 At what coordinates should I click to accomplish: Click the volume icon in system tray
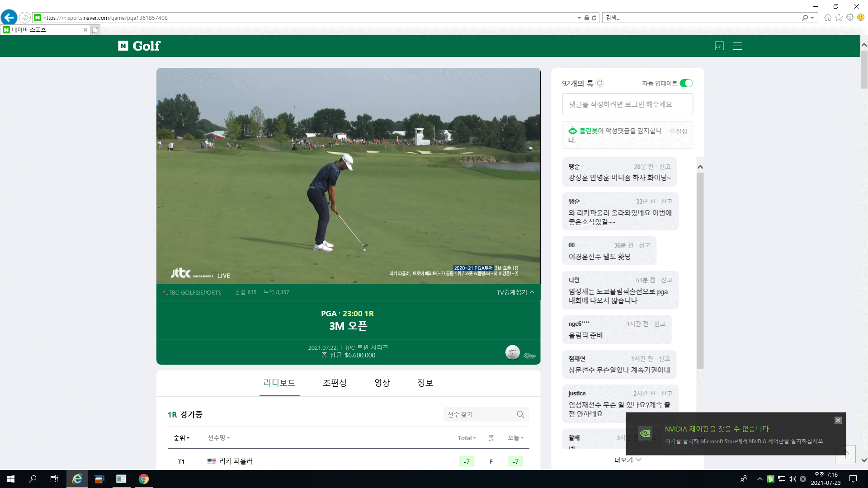792,479
